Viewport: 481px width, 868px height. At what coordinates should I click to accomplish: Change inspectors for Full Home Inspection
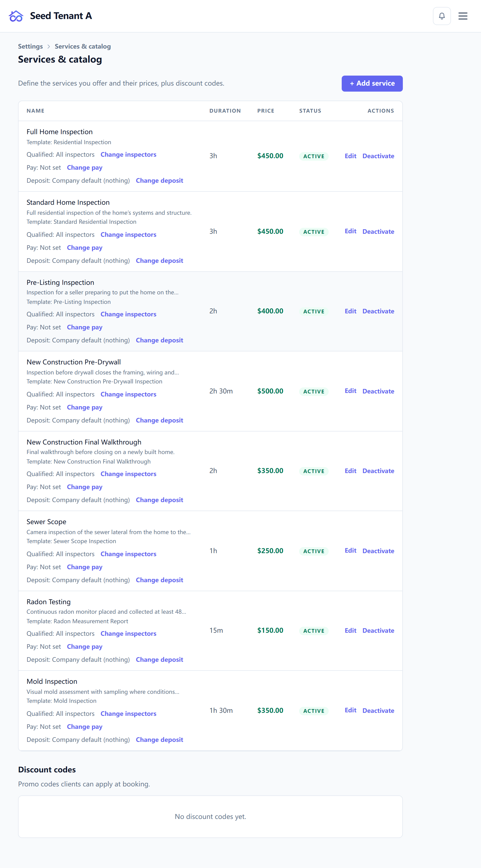(x=129, y=154)
